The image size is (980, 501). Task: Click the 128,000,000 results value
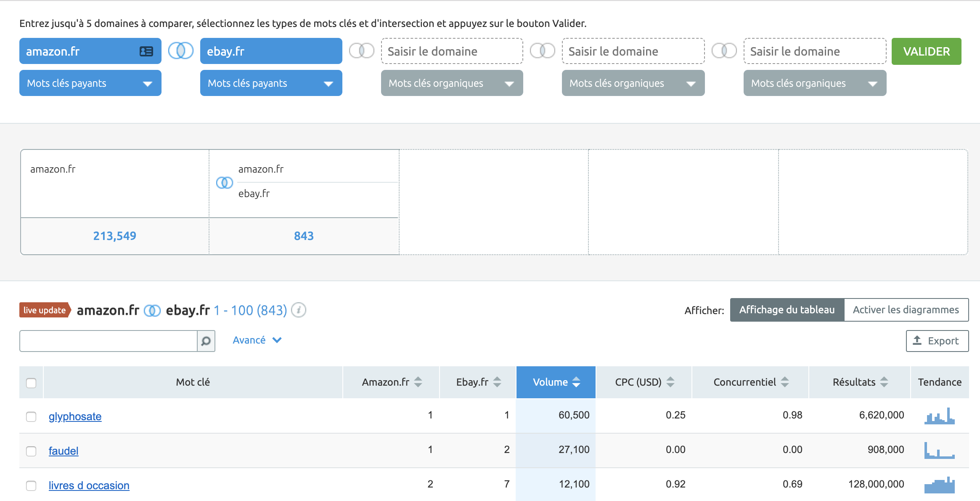pos(876,484)
